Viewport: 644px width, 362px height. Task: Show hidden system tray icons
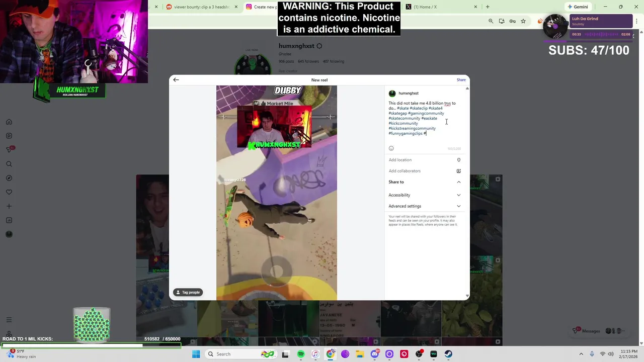coord(581,354)
